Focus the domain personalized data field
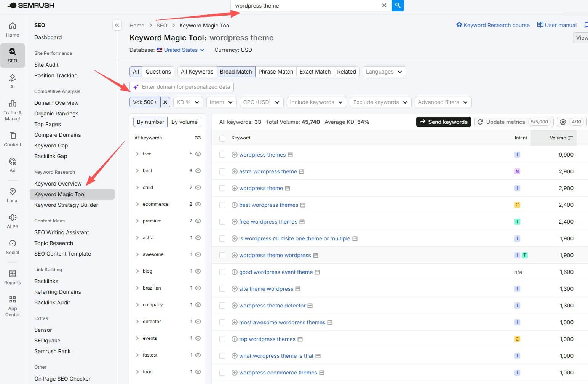The width and height of the screenshot is (588, 384). (182, 87)
